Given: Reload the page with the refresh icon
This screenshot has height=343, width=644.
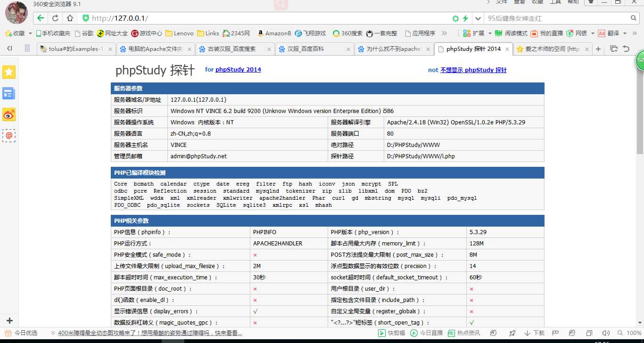Looking at the screenshot, I should 55,18.
